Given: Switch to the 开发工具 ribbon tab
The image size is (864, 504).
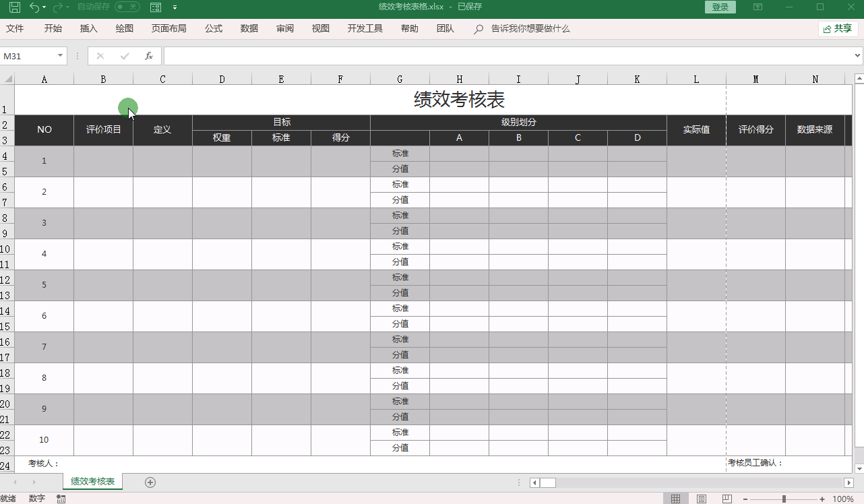Looking at the screenshot, I should click(x=365, y=28).
